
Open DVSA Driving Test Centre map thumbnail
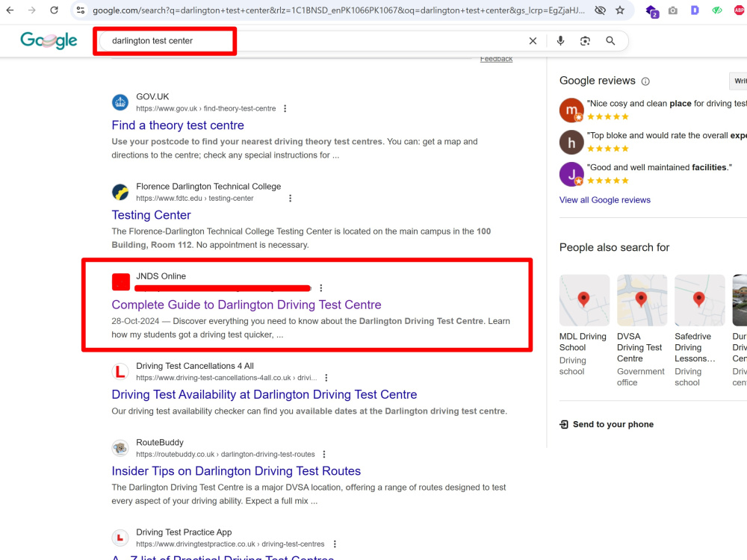(x=642, y=300)
